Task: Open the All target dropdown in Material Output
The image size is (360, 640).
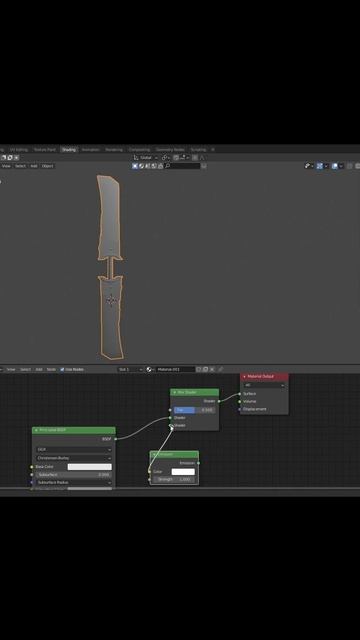Action: click(264, 385)
